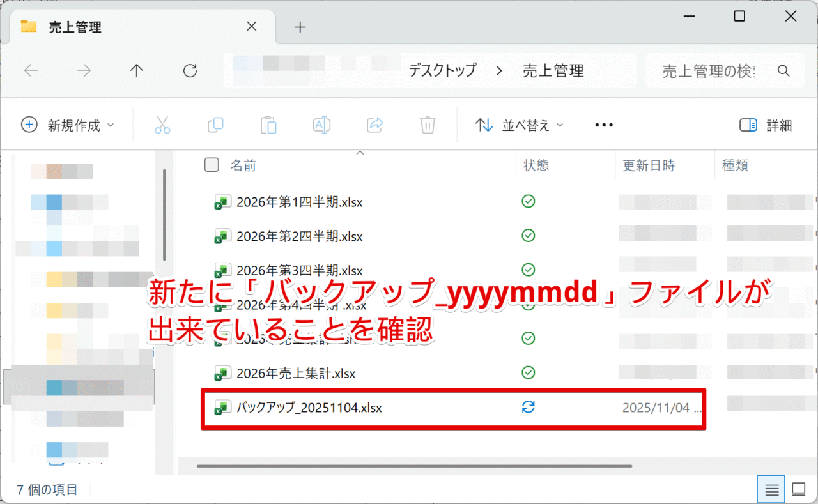
Task: Delete selected file with trash icon
Action: click(x=428, y=125)
